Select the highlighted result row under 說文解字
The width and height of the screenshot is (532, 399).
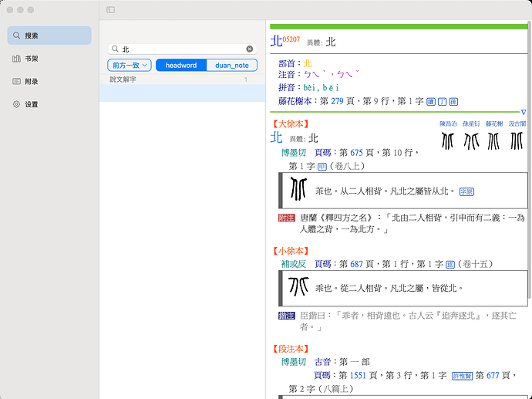click(182, 93)
